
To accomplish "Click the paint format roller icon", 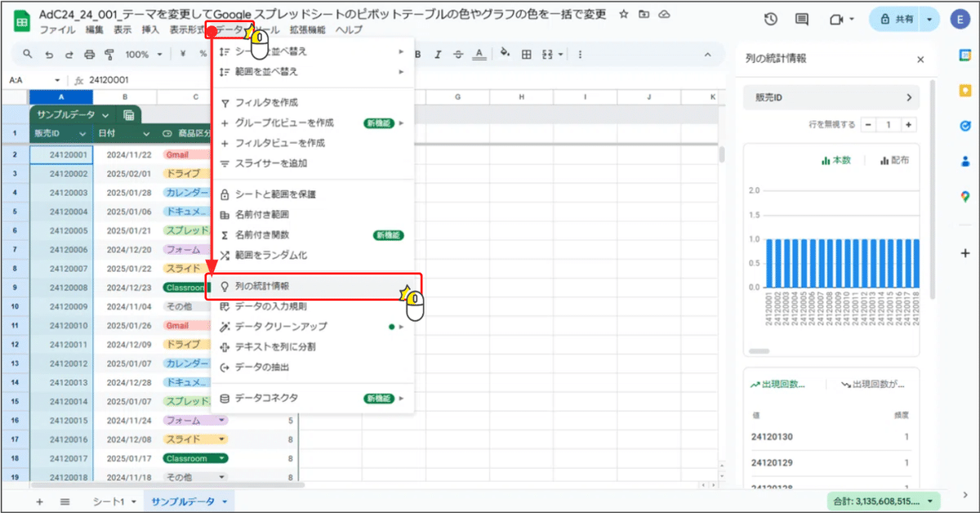I will [110, 55].
